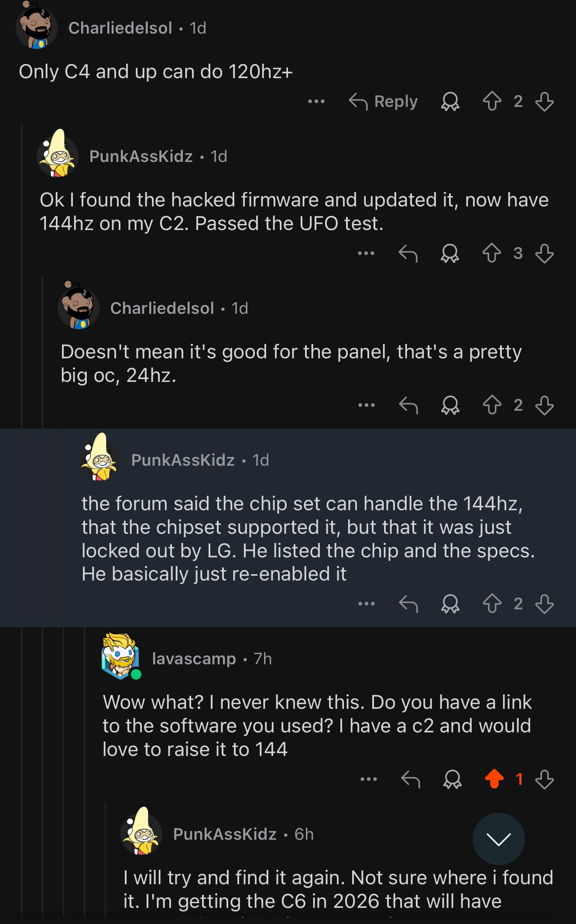Open more options on "Only C4 and up" comment
Viewport: 576px width, 924px height.
coord(316,102)
